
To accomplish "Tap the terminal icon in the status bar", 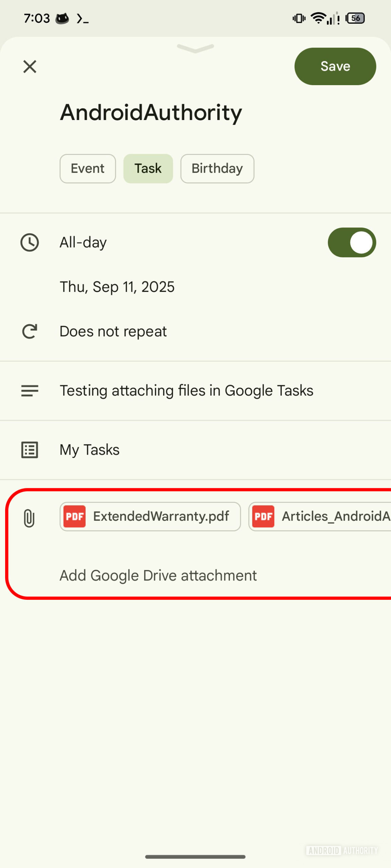I will click(x=82, y=19).
